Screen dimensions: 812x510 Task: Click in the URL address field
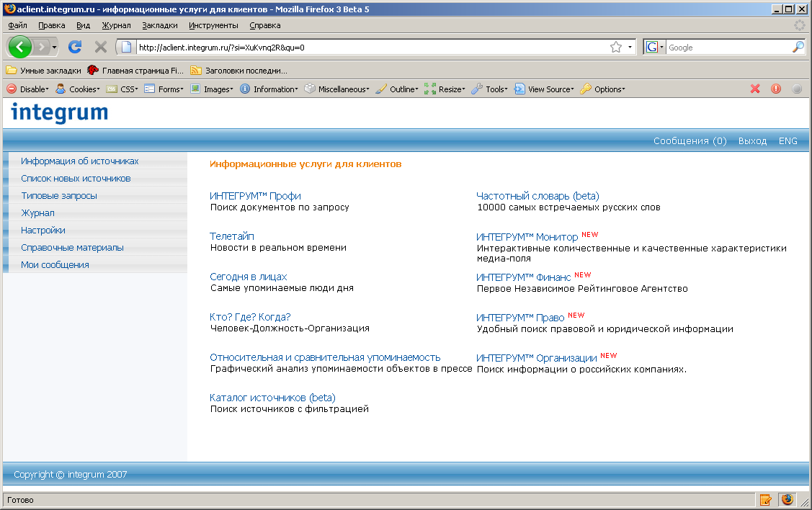pos(370,47)
